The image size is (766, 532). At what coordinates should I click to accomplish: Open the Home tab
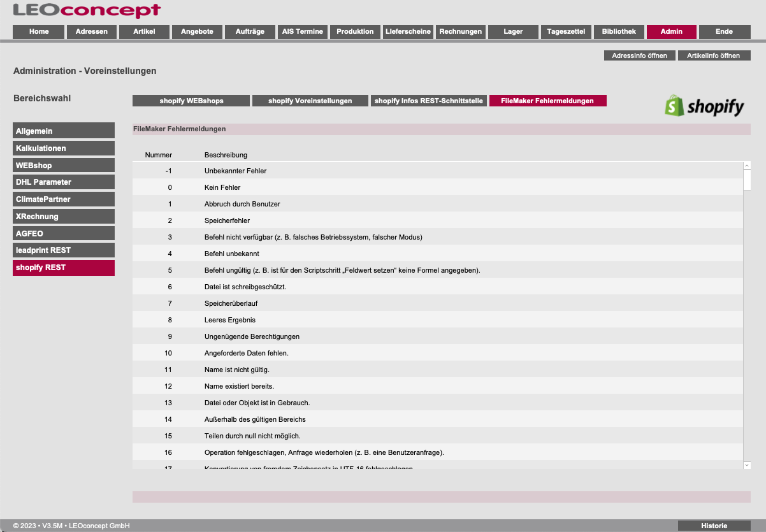click(39, 31)
